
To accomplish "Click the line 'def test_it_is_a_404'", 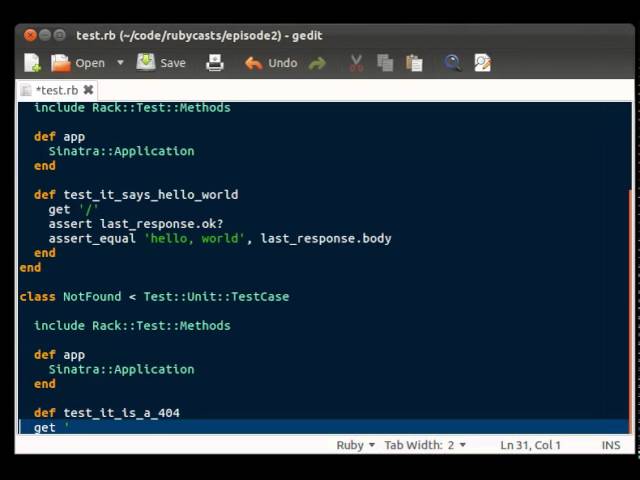I will coord(107,413).
